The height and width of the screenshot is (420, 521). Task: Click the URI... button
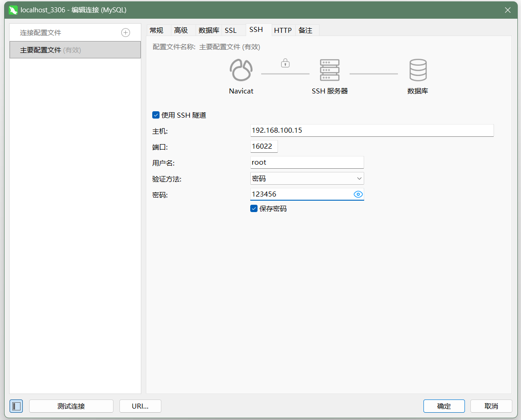tap(140, 406)
